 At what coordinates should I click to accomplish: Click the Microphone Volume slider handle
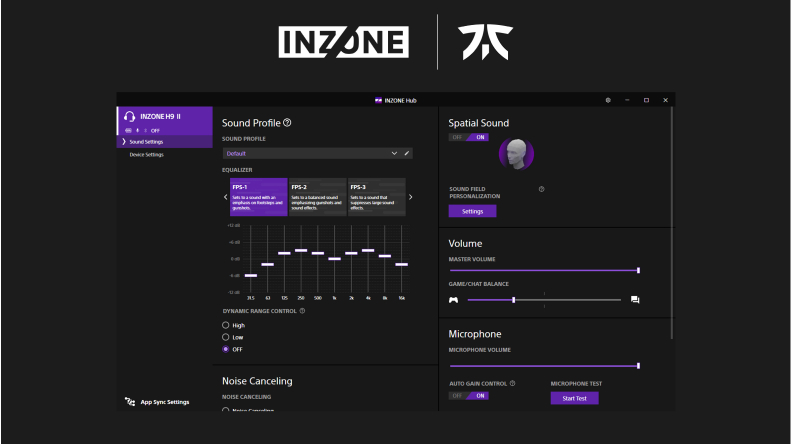click(x=639, y=366)
